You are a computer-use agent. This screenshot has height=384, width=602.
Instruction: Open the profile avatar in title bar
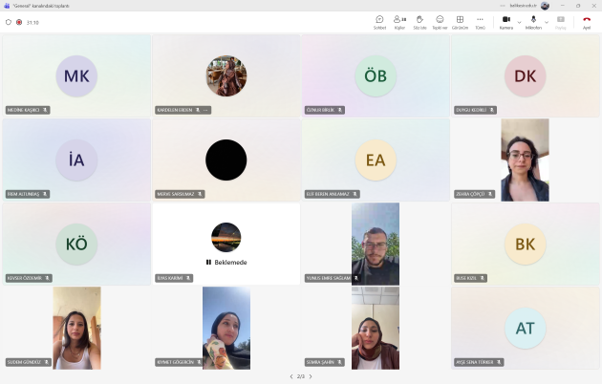pyautogui.click(x=545, y=6)
